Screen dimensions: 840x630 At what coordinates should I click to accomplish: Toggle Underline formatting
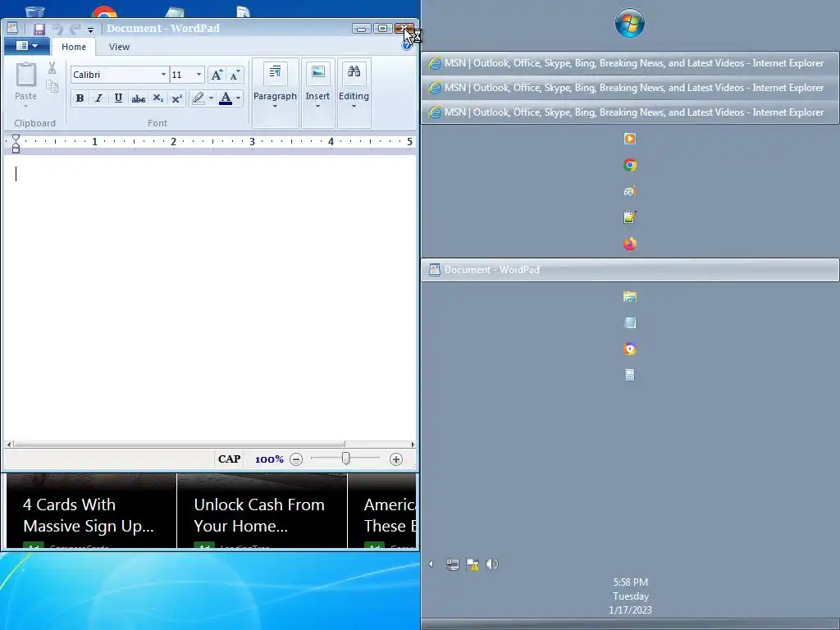(118, 98)
